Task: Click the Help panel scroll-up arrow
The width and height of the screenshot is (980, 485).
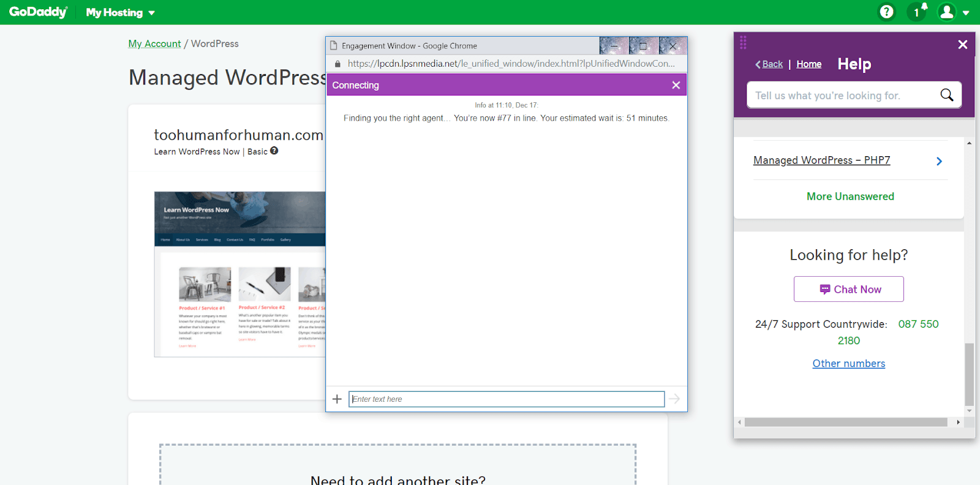Action: (969, 143)
